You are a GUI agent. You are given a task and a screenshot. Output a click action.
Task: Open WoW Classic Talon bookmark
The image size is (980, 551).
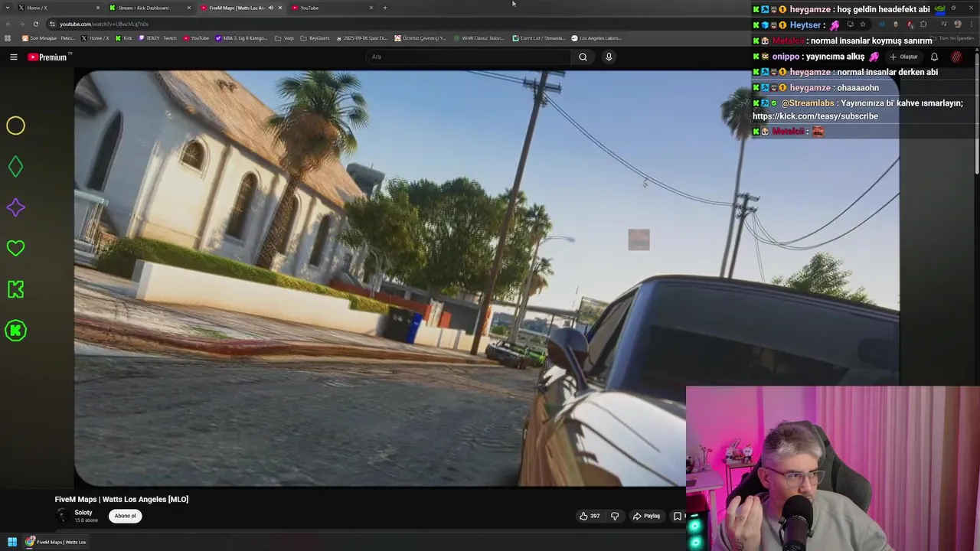point(479,38)
